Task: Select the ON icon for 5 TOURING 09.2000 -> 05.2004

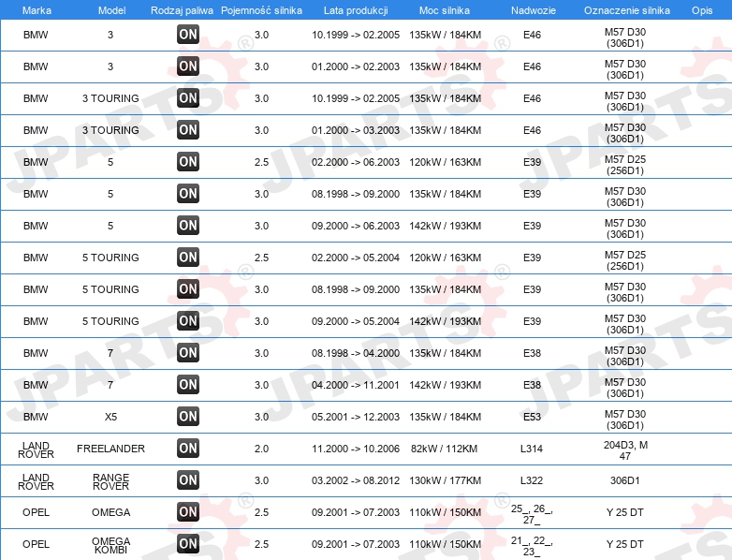Action: (x=188, y=320)
